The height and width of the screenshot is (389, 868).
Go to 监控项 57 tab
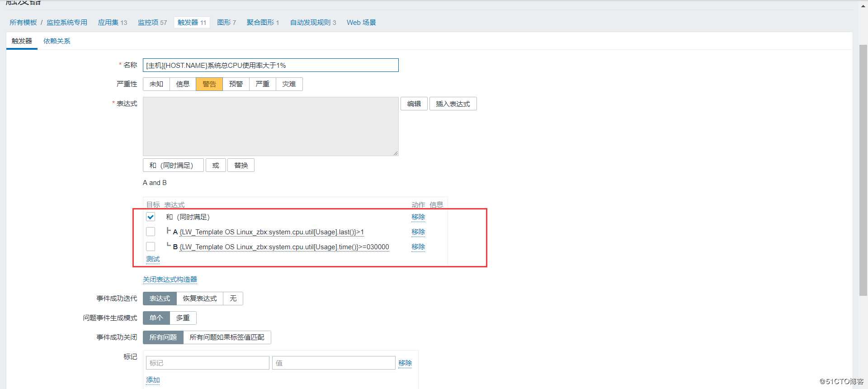pyautogui.click(x=152, y=23)
